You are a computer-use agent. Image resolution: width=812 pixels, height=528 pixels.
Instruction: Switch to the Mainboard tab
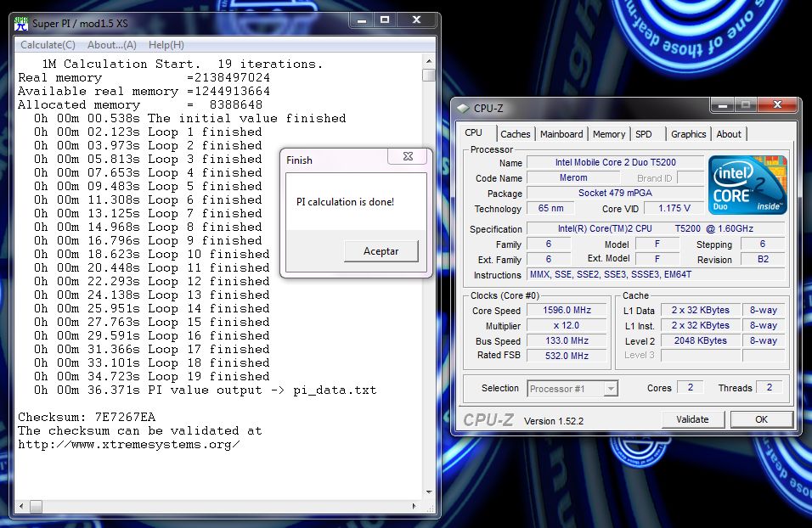[561, 134]
